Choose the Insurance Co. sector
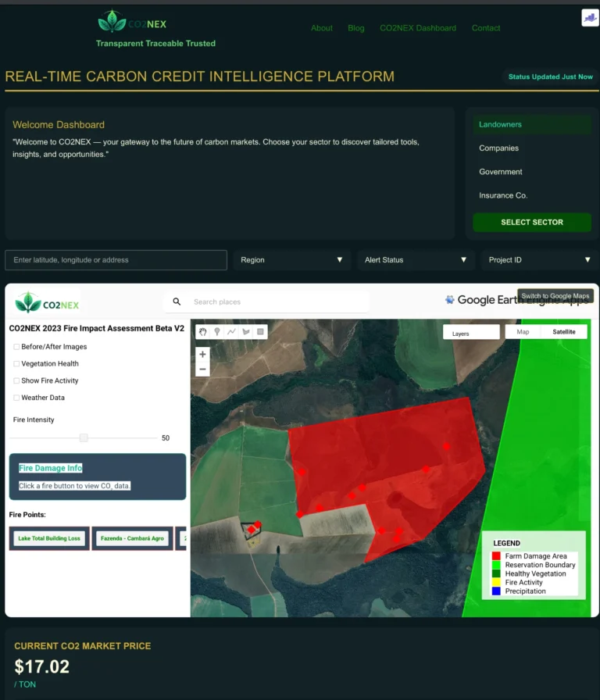 point(532,195)
